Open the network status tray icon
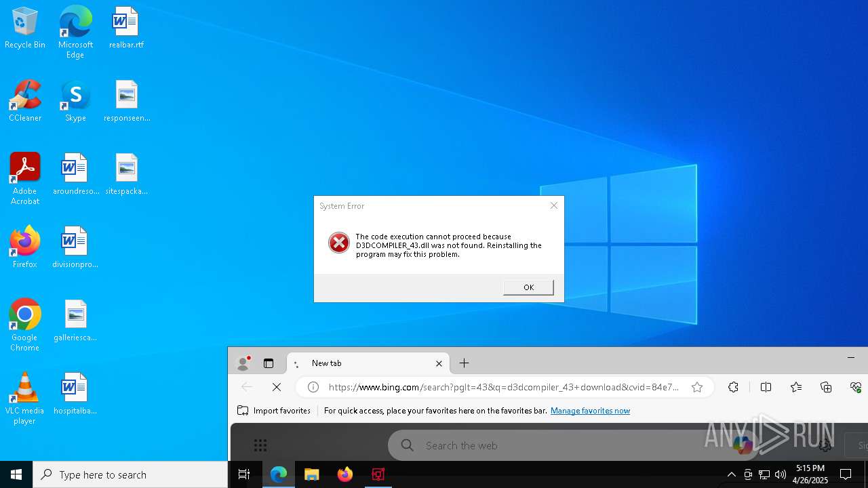The width and height of the screenshot is (868, 488). coord(764,474)
